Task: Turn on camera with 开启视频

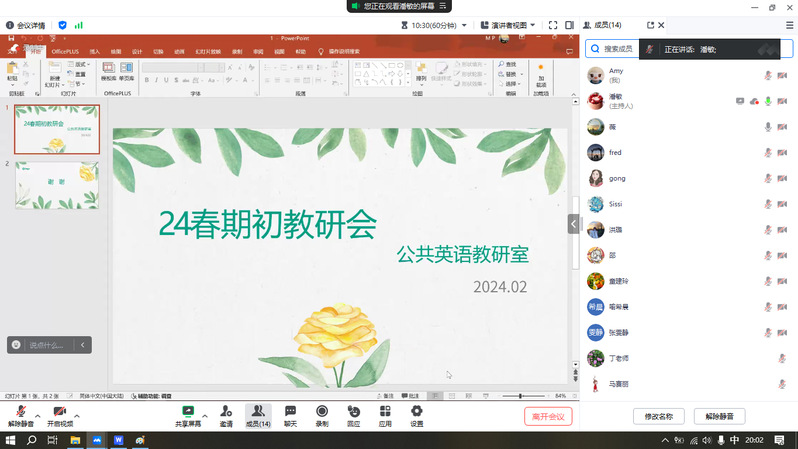Action: click(x=59, y=412)
